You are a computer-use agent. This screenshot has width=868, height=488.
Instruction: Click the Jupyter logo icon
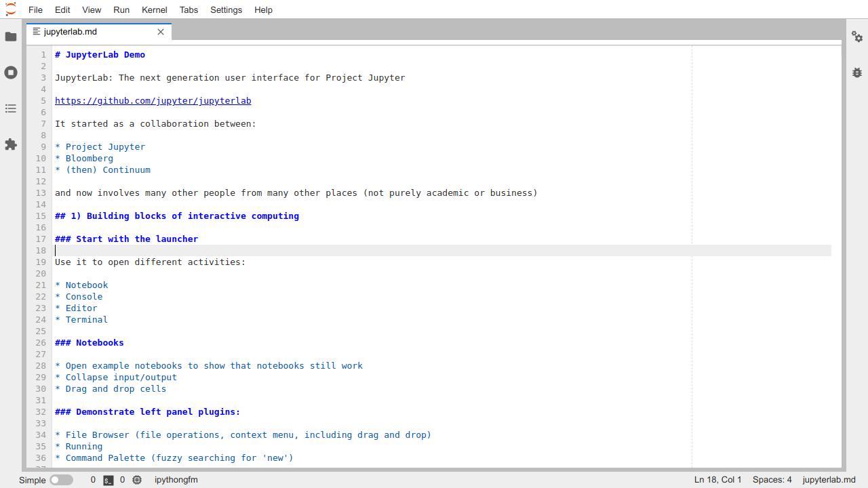[x=11, y=9]
